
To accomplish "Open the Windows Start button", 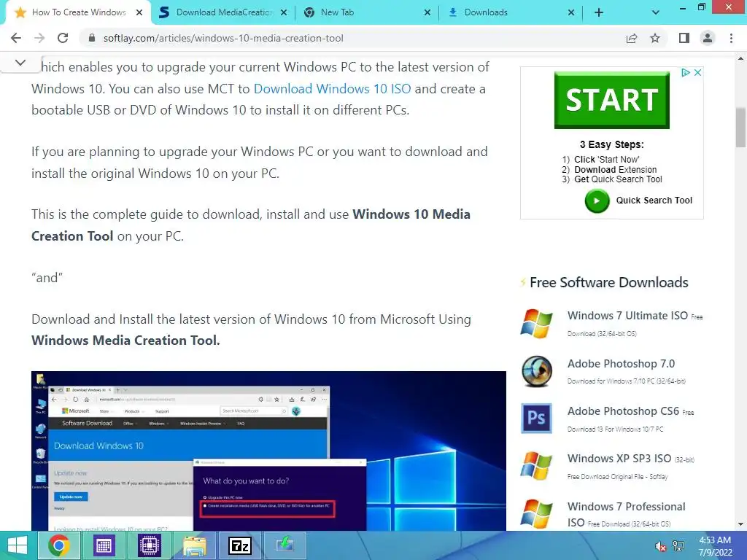I will point(18,545).
